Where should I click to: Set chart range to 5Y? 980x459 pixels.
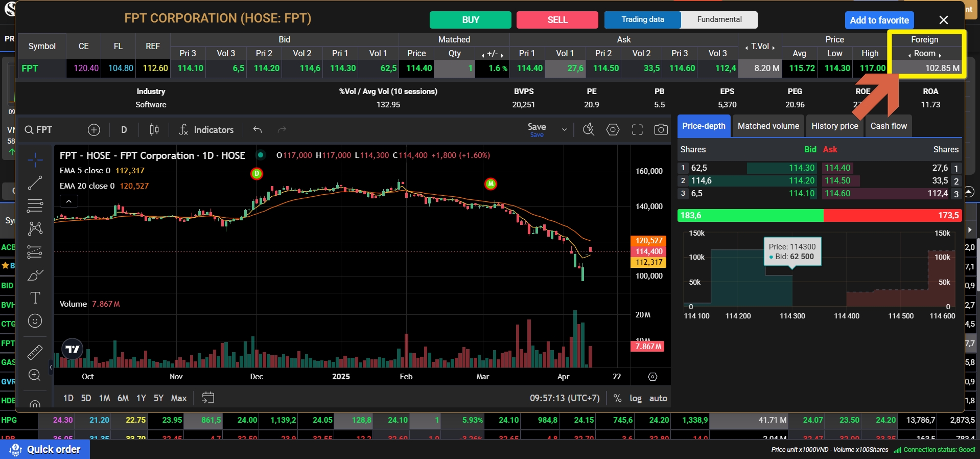click(158, 398)
